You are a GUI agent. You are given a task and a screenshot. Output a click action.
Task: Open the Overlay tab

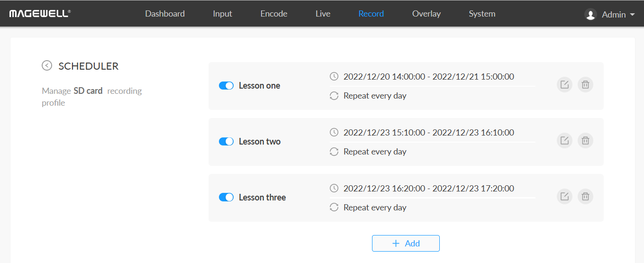coord(426,14)
